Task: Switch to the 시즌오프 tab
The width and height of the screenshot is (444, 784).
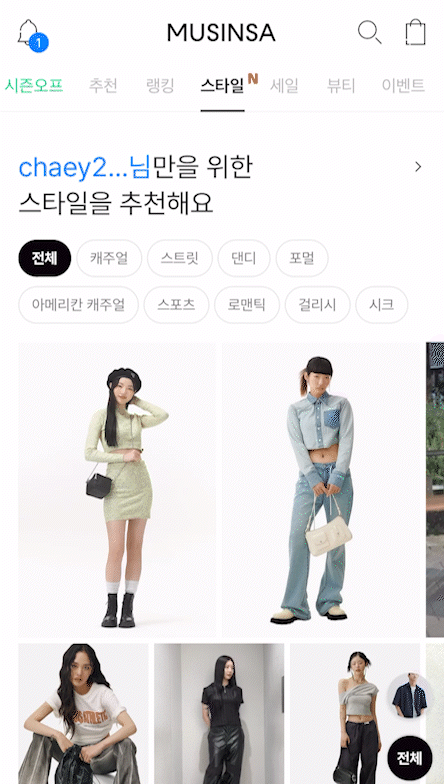Action: click(34, 86)
